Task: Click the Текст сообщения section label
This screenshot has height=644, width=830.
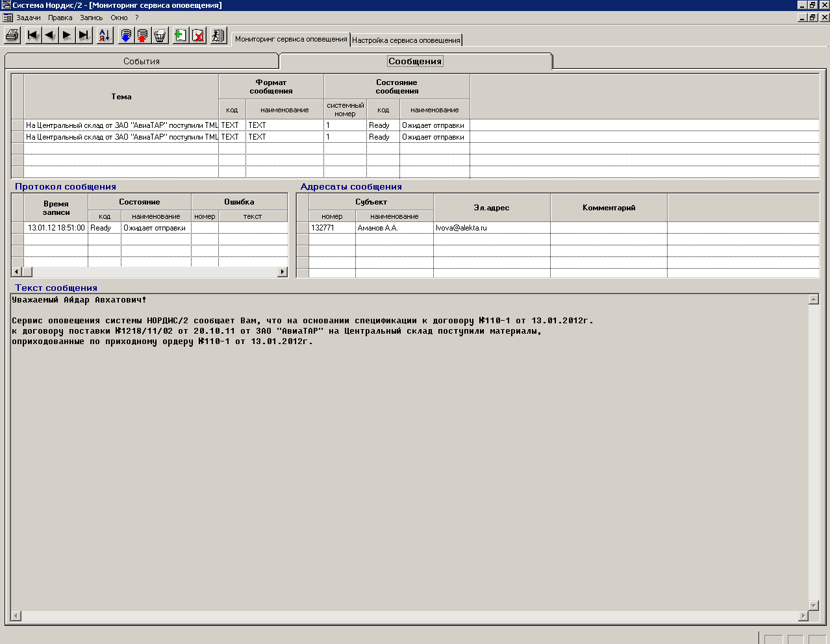Action: (57, 288)
